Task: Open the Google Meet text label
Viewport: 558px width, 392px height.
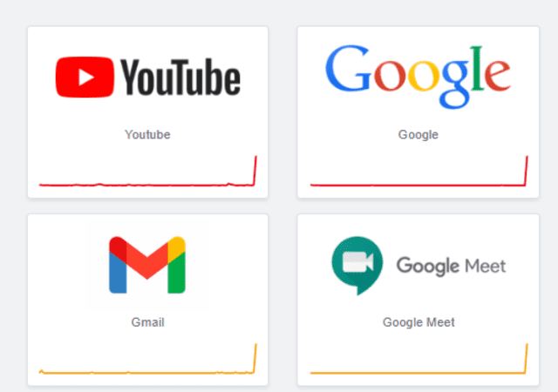Action: 418,322
